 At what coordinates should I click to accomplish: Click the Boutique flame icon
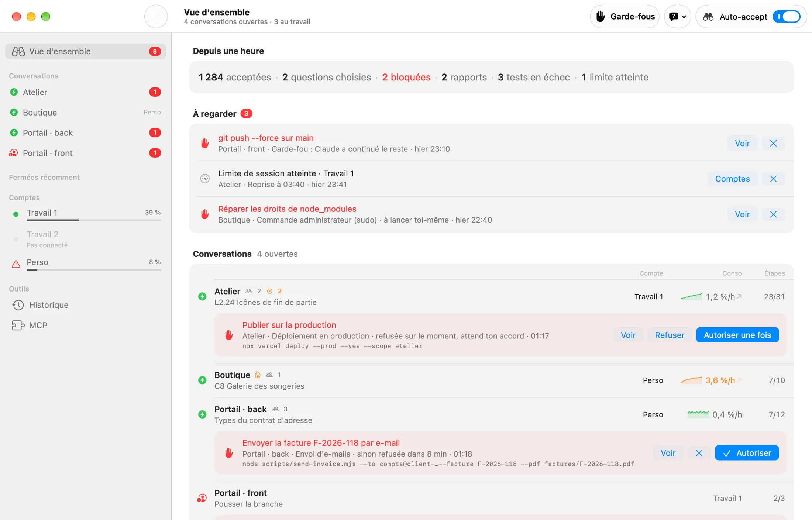click(258, 375)
